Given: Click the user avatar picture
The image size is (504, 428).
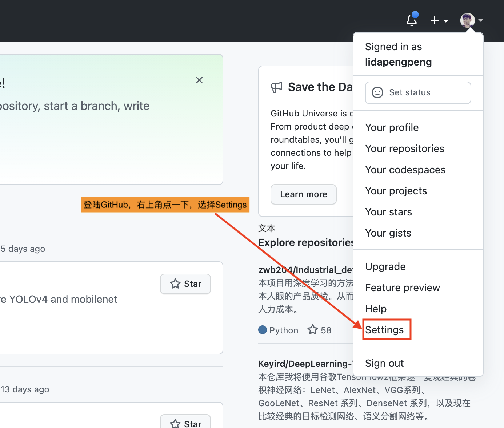Looking at the screenshot, I should click(467, 20).
